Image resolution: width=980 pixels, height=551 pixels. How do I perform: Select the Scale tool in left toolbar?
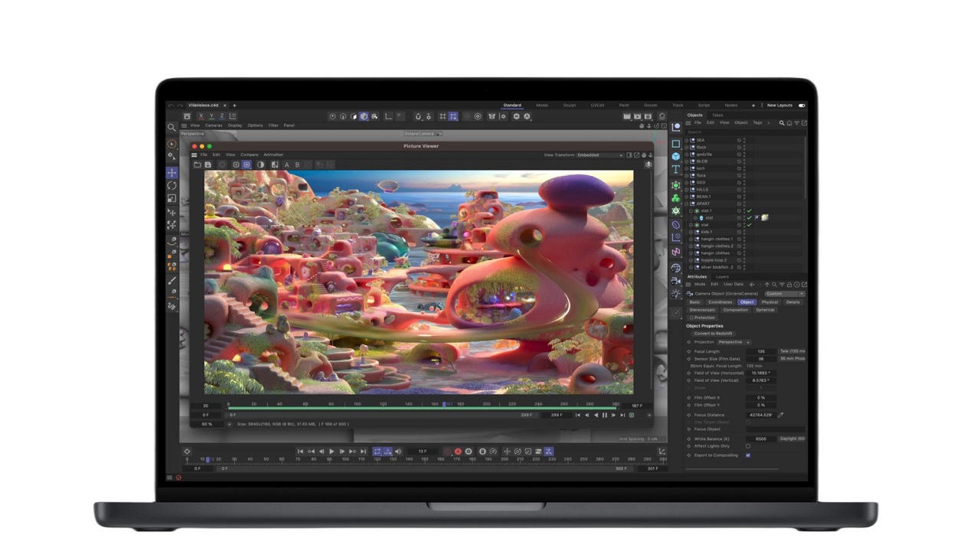171,198
